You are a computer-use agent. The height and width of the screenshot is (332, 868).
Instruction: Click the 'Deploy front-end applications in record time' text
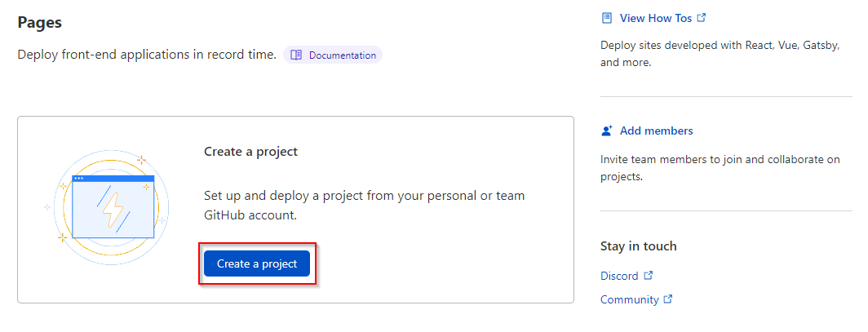click(147, 55)
